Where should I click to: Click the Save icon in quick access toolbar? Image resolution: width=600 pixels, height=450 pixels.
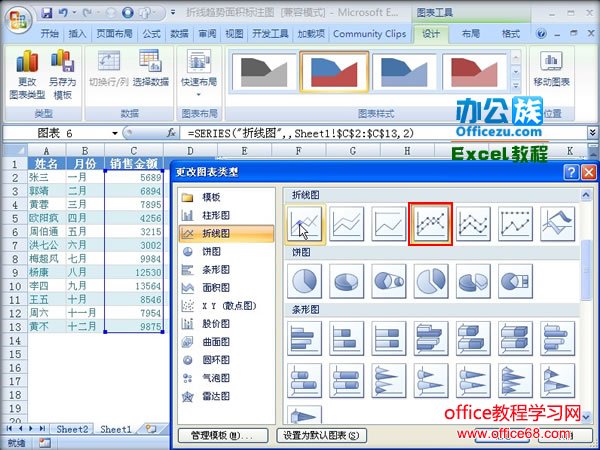pyautogui.click(x=47, y=13)
